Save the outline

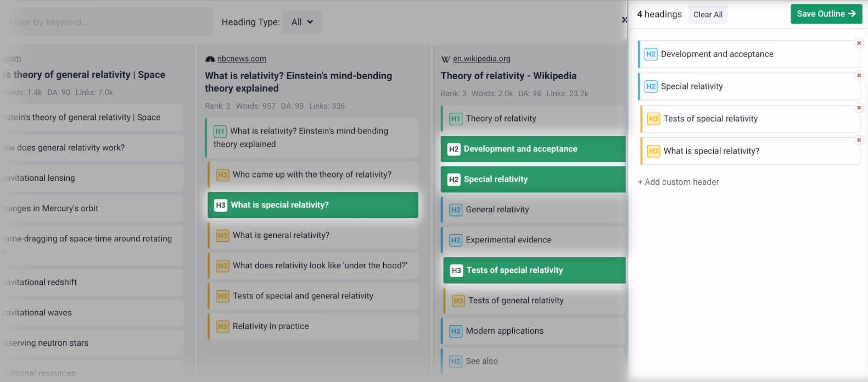826,14
